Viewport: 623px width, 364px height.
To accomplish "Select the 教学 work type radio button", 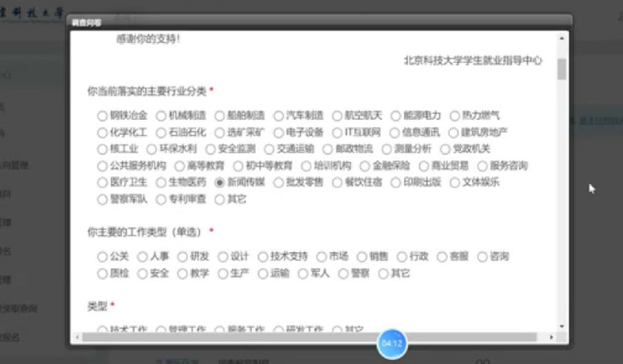I will click(x=183, y=273).
